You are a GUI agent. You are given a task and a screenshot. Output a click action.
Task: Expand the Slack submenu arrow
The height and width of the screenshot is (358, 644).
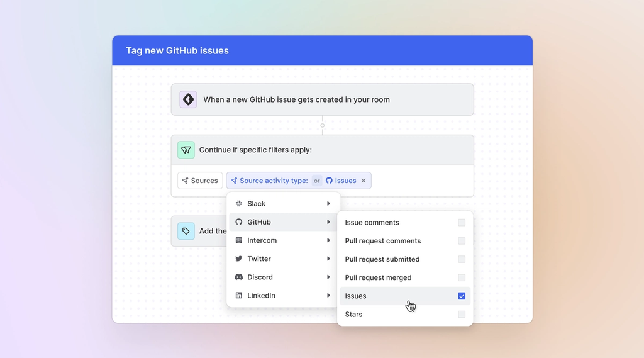coord(328,203)
